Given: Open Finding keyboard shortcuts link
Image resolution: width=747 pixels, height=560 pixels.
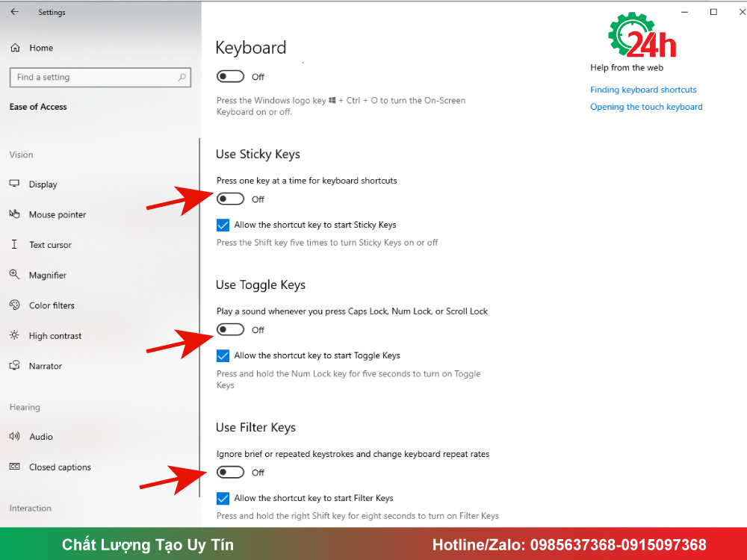Looking at the screenshot, I should pyautogui.click(x=643, y=90).
